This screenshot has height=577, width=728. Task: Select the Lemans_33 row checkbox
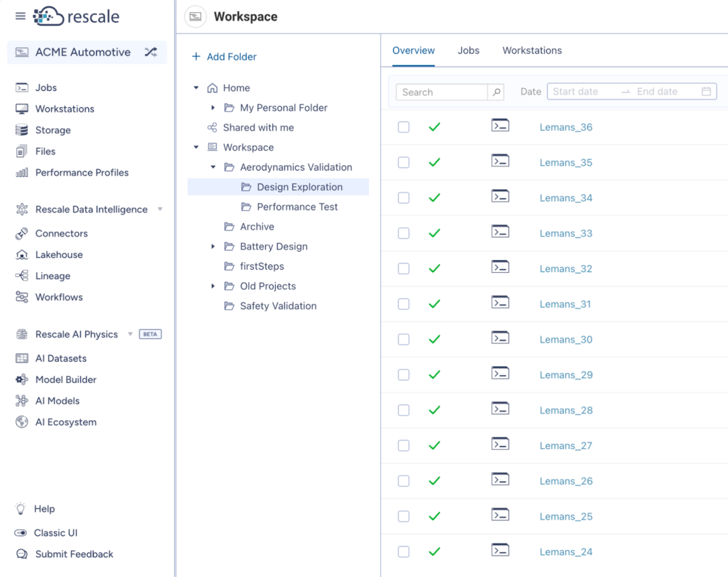404,233
